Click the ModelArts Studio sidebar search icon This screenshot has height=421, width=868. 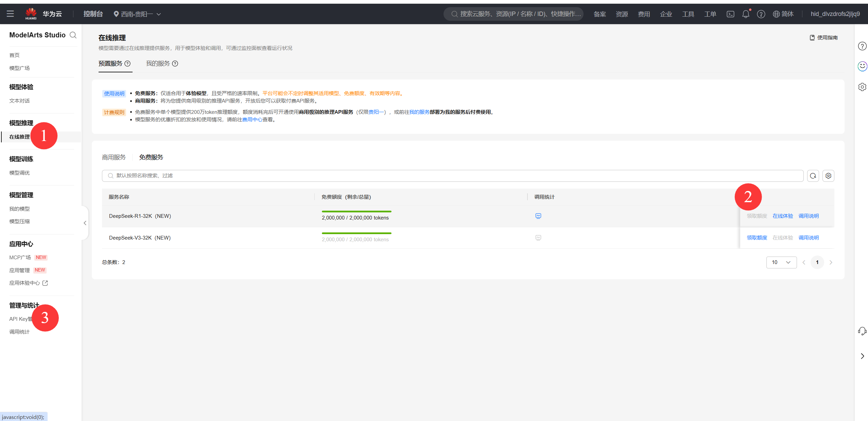(x=73, y=35)
